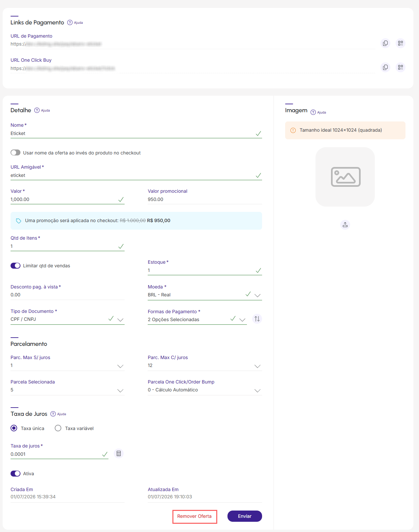This screenshot has width=419, height=532.
Task: Copy the URL One Click Buy link
Action: pos(385,67)
